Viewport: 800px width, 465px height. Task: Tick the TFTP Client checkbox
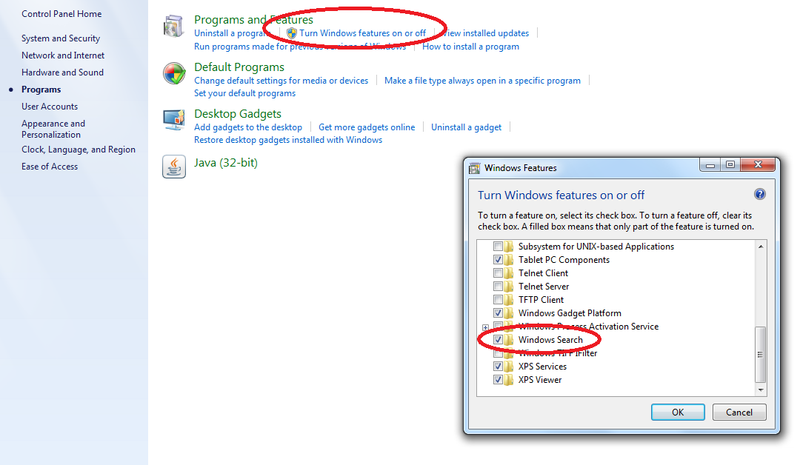click(x=498, y=300)
